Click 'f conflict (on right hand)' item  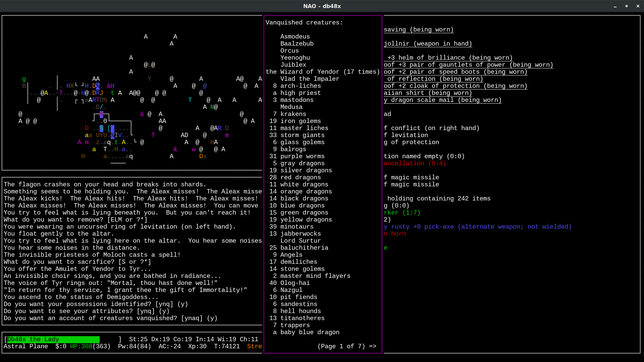click(431, 128)
